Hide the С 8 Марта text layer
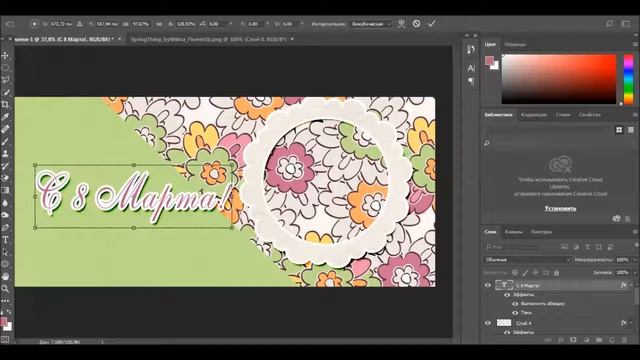The width and height of the screenshot is (640, 360). (x=488, y=285)
